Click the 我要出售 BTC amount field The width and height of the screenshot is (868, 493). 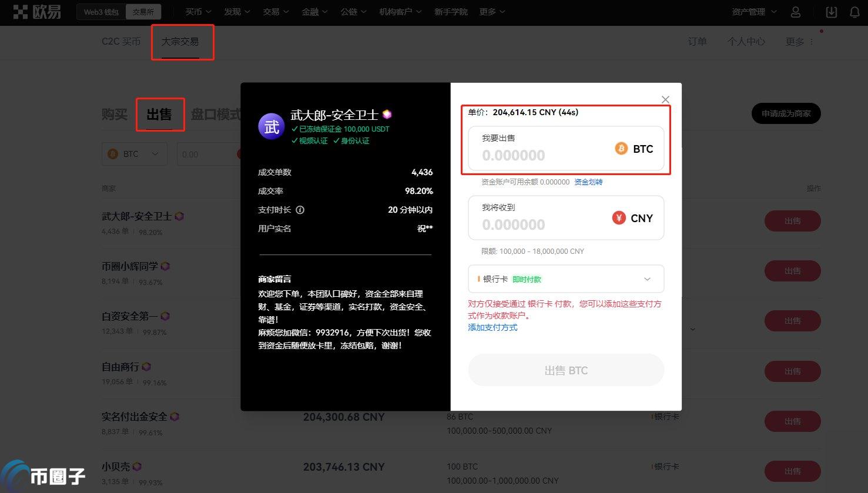click(566, 149)
